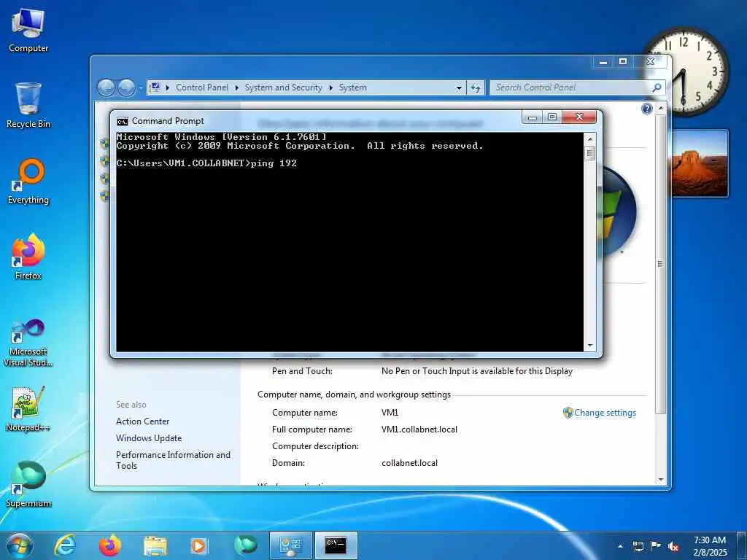
Task: Click the Search Control Panel field
Action: pos(572,87)
